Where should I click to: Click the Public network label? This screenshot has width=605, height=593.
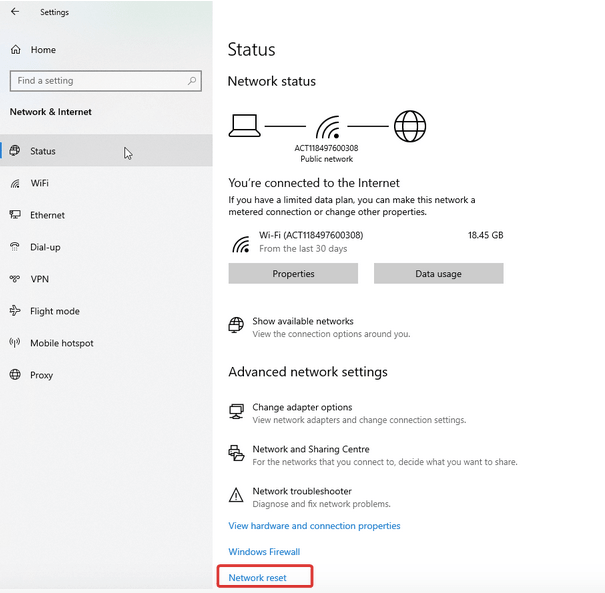[326, 159]
